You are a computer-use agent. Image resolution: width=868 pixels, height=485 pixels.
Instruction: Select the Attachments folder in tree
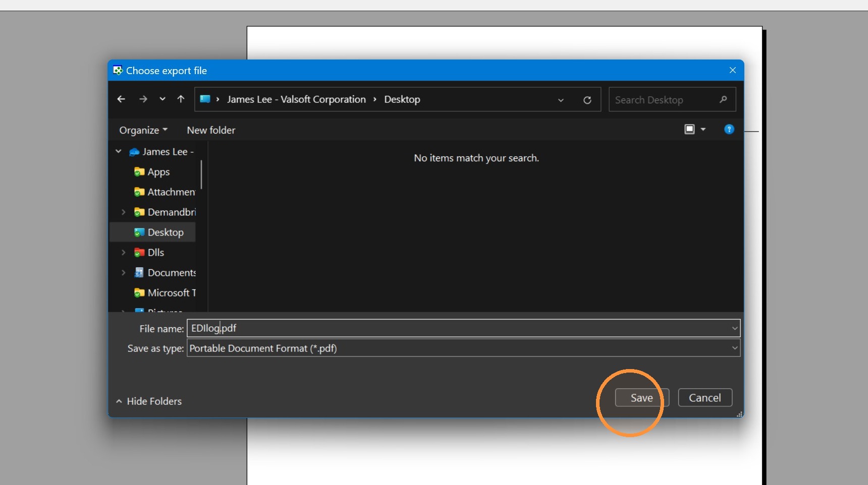[x=165, y=192]
